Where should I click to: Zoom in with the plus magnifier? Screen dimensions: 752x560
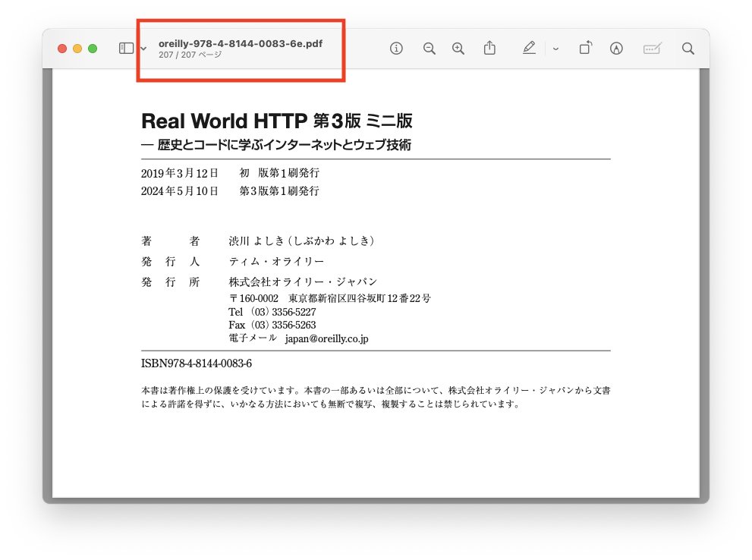tap(458, 49)
